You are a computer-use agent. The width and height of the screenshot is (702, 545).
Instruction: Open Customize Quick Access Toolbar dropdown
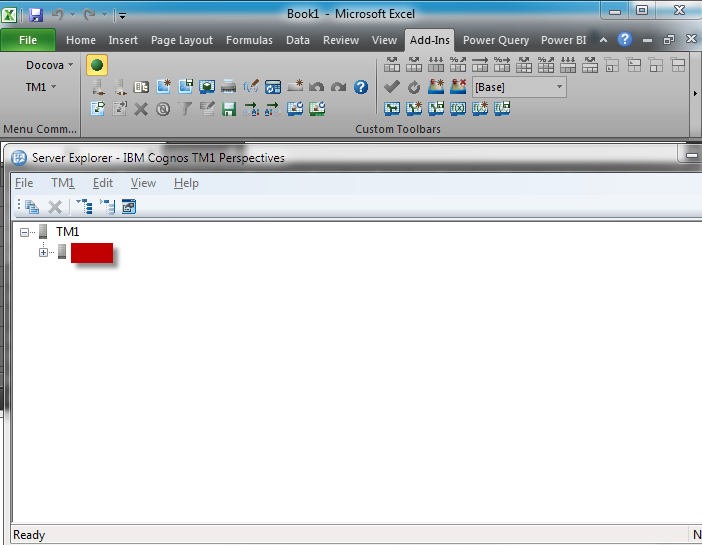coord(122,16)
